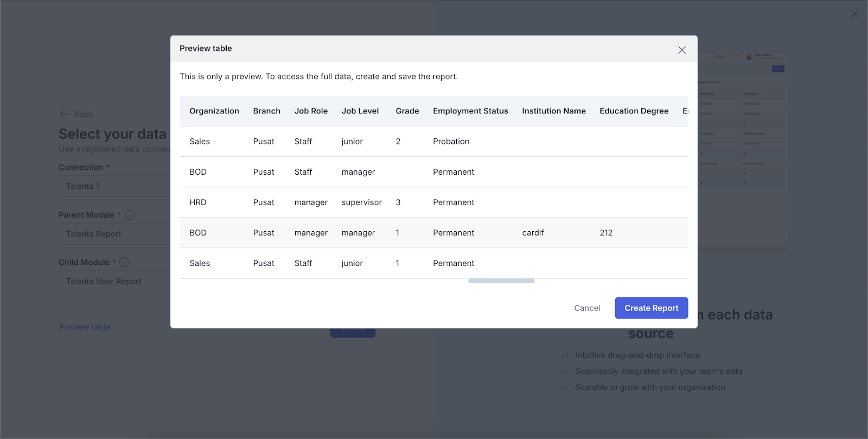Open the Child Module info icon
Viewport: 868px width, 439px height.
point(124,262)
